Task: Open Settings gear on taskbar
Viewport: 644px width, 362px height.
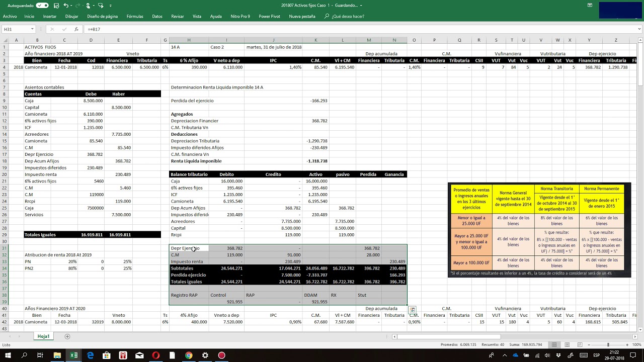Action: (205, 355)
